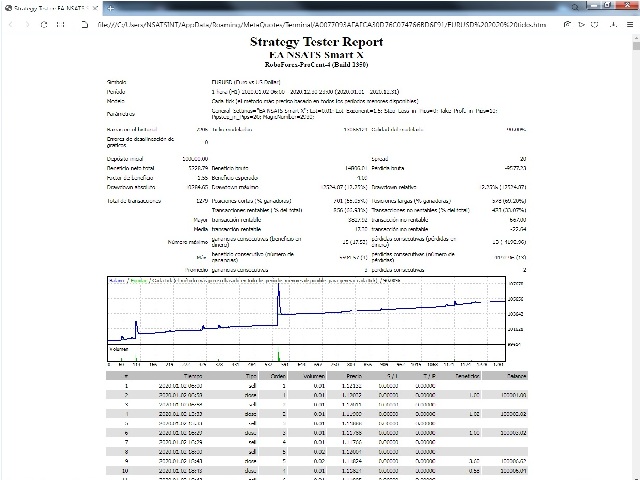This screenshot has width=640, height=480.
Task: Click the S / L column header
Action: point(392,376)
